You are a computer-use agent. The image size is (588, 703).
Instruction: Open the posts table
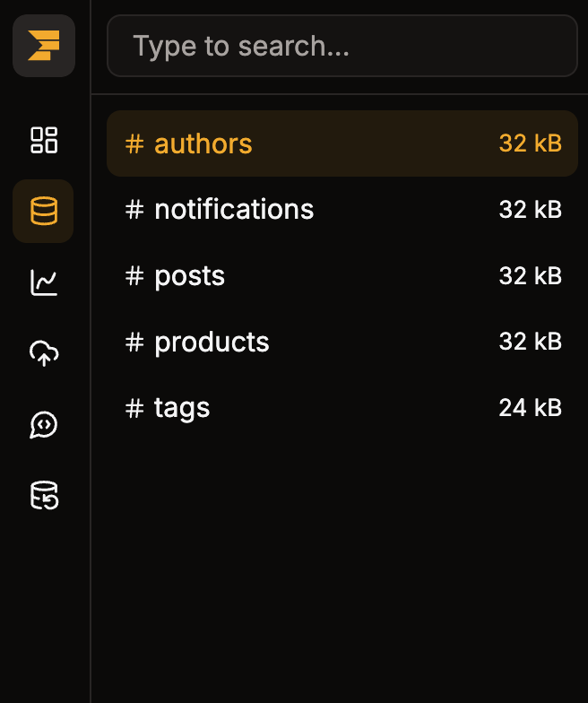[189, 275]
